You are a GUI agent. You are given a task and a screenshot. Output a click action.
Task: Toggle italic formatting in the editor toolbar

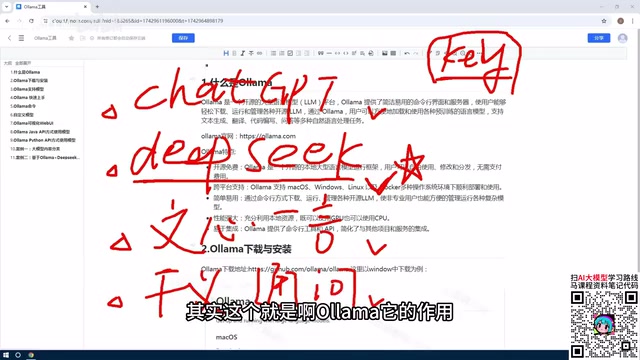coord(242,53)
